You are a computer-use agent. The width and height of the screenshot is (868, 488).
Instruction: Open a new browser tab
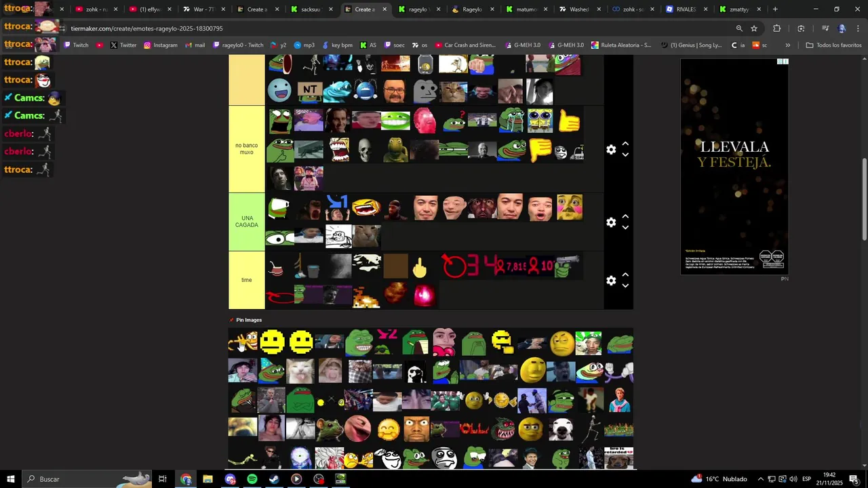tap(775, 9)
